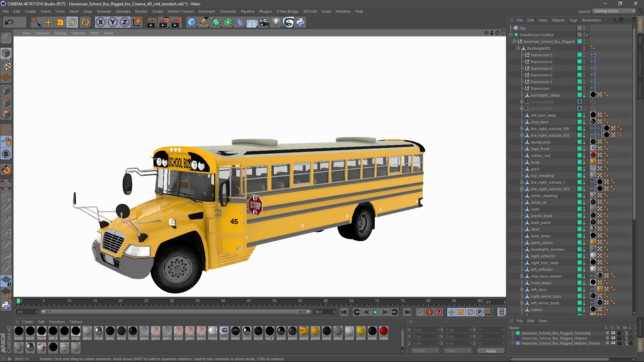The height and width of the screenshot is (362, 644).
Task: Toggle Subdivision Surface enable checkmark
Action: 587,35
